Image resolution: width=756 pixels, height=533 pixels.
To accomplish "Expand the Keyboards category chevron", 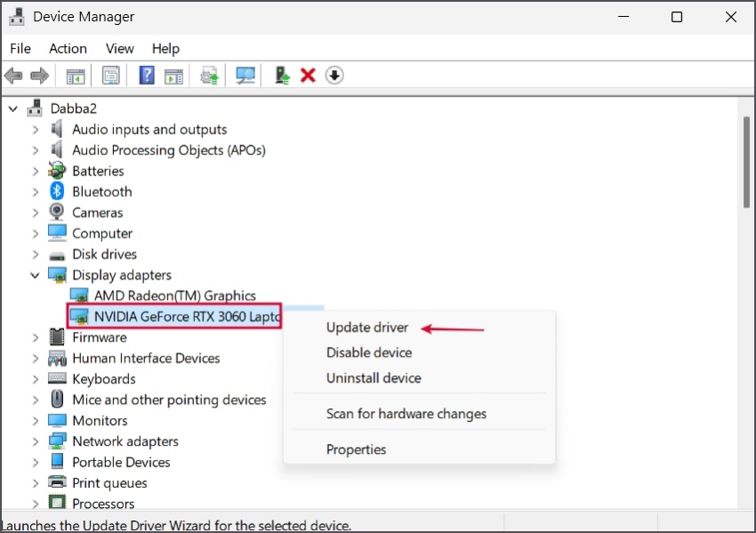I will pos(36,379).
